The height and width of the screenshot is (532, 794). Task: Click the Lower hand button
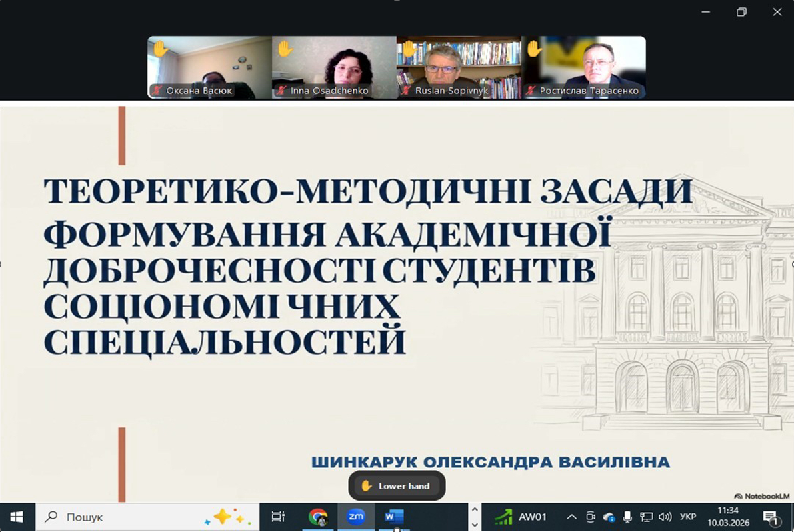(x=397, y=486)
